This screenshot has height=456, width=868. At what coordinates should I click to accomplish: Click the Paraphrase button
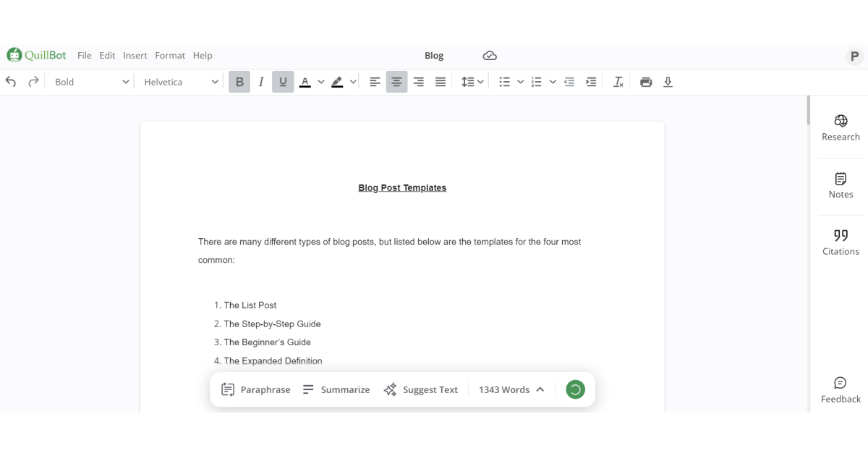[x=255, y=389]
